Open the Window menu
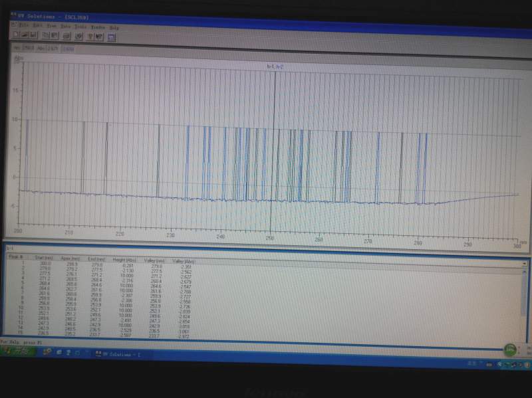 (x=98, y=27)
